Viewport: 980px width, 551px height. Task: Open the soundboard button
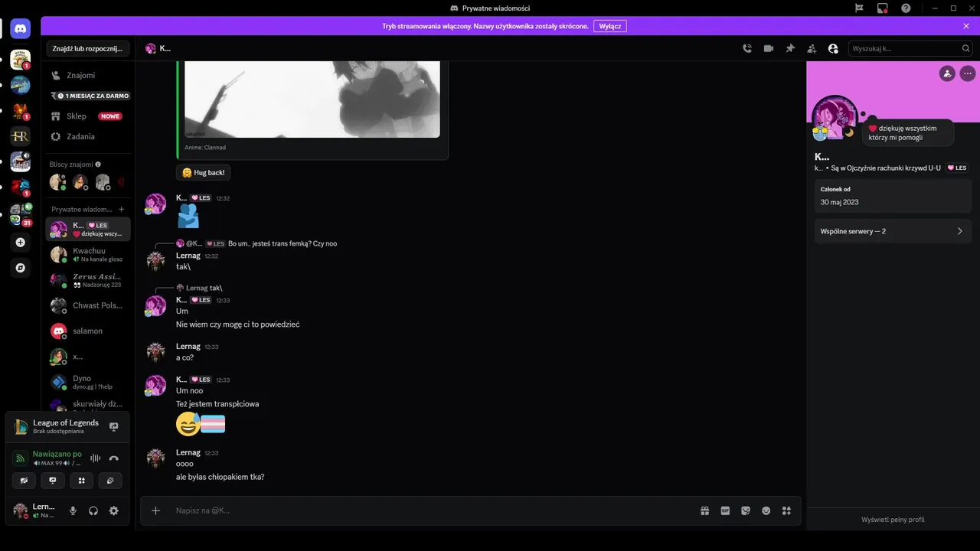(110, 481)
